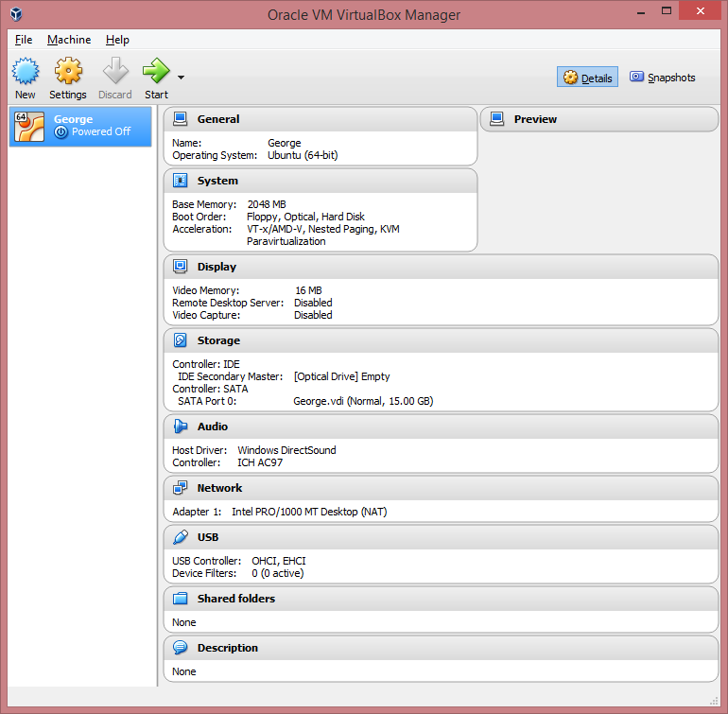Screen dimensions: 728x714
Task: Click the General section monitor icon
Action: click(181, 119)
